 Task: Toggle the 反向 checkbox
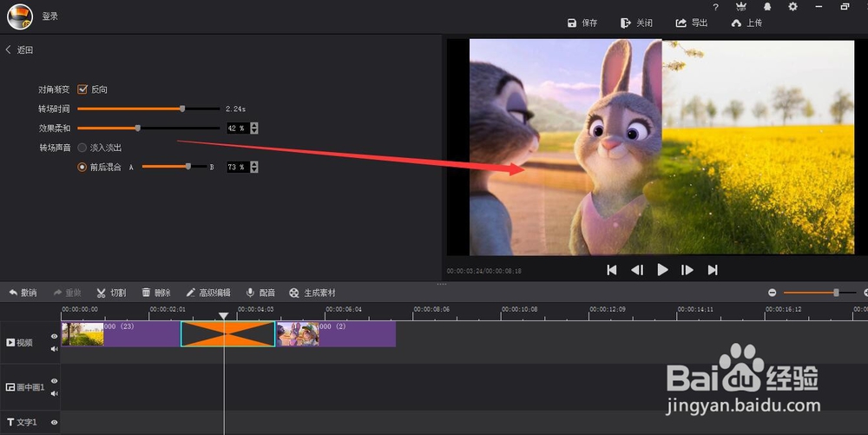pyautogui.click(x=82, y=89)
